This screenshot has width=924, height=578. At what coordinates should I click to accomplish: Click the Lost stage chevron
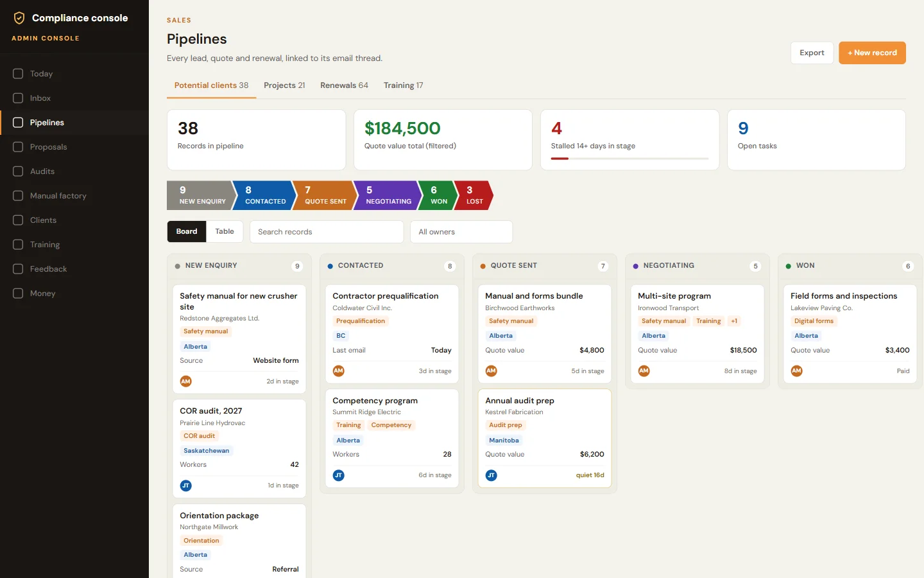[474, 195]
